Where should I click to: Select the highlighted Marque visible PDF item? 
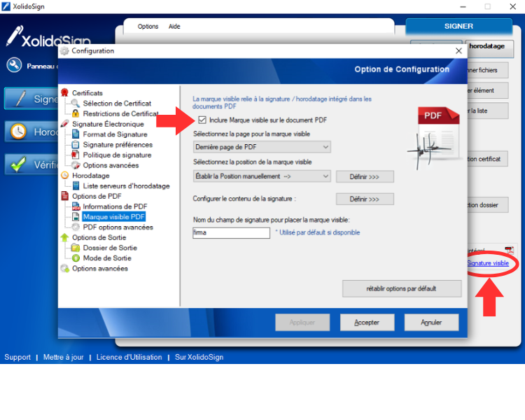[114, 217]
